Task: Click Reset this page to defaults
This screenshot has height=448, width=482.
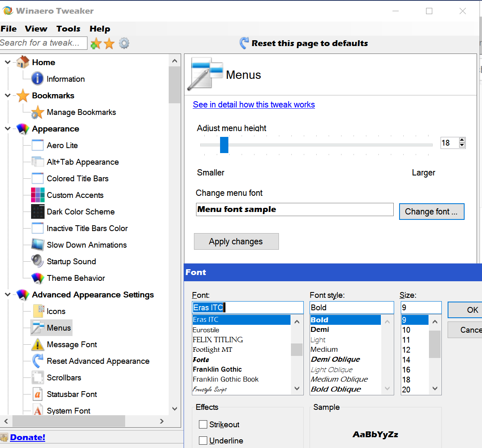Action: 310,43
